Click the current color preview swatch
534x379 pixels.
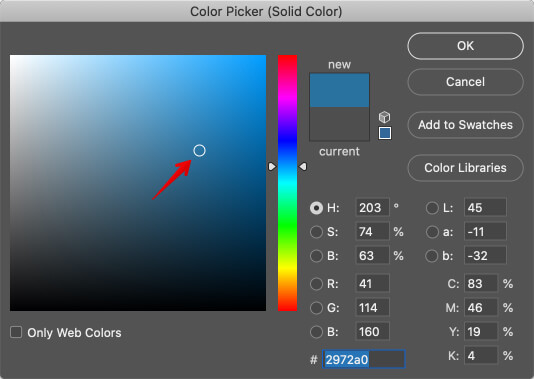(x=340, y=124)
